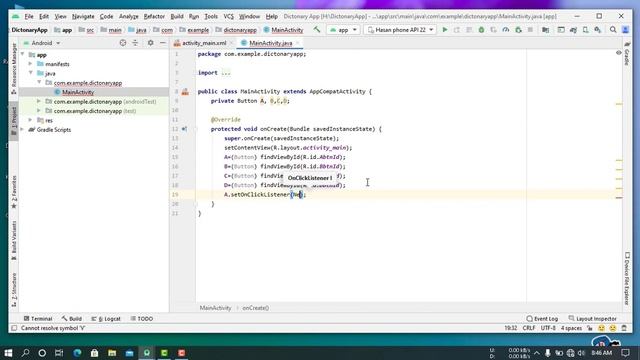640x360 pixels.
Task: Open the Event Log
Action: [542, 318]
